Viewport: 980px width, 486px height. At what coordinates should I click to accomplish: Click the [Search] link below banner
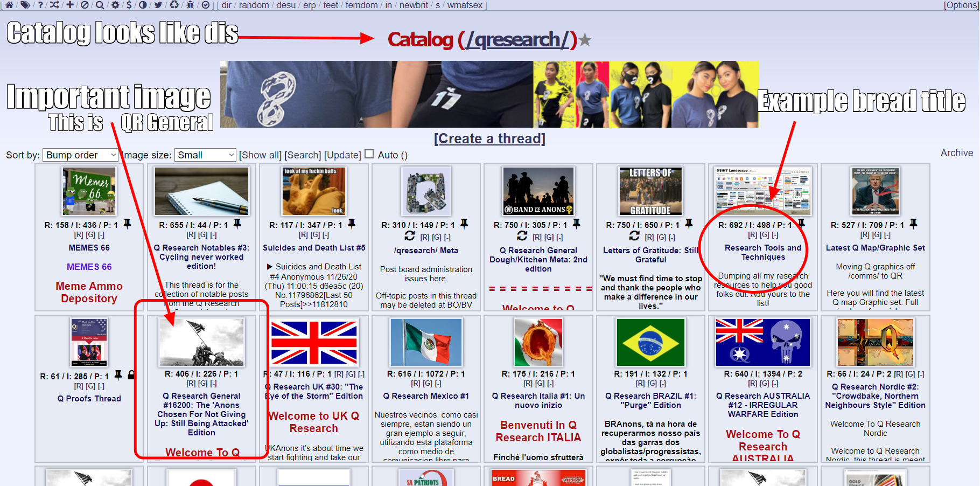pyautogui.click(x=303, y=155)
